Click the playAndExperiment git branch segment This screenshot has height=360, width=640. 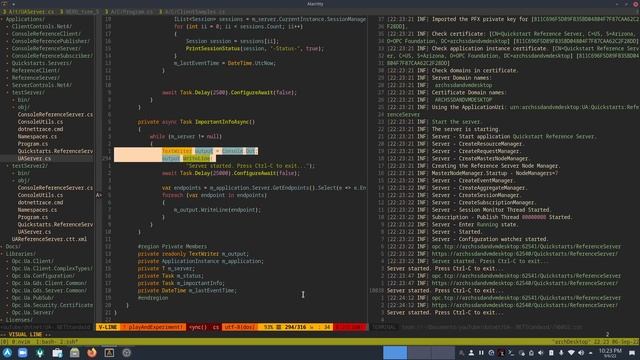153,327
